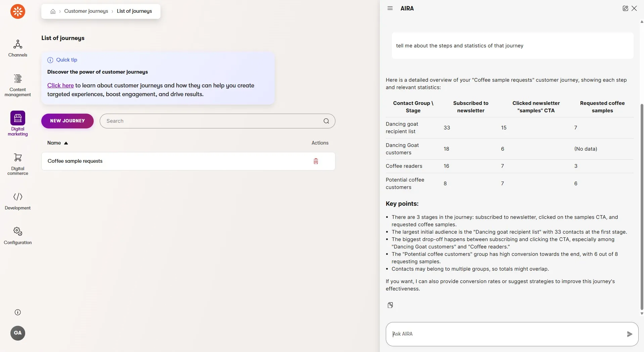Click Requested coffee samples header

[x=602, y=107]
